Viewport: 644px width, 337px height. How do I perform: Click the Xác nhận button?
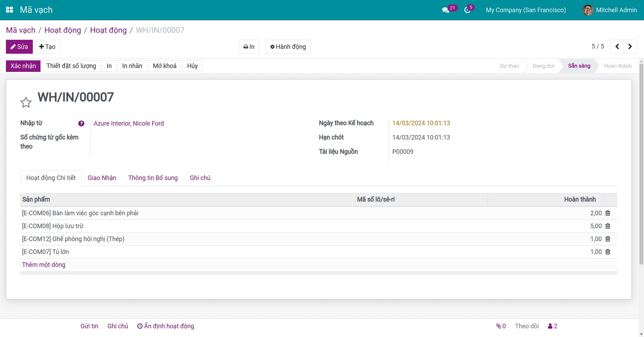[23, 66]
